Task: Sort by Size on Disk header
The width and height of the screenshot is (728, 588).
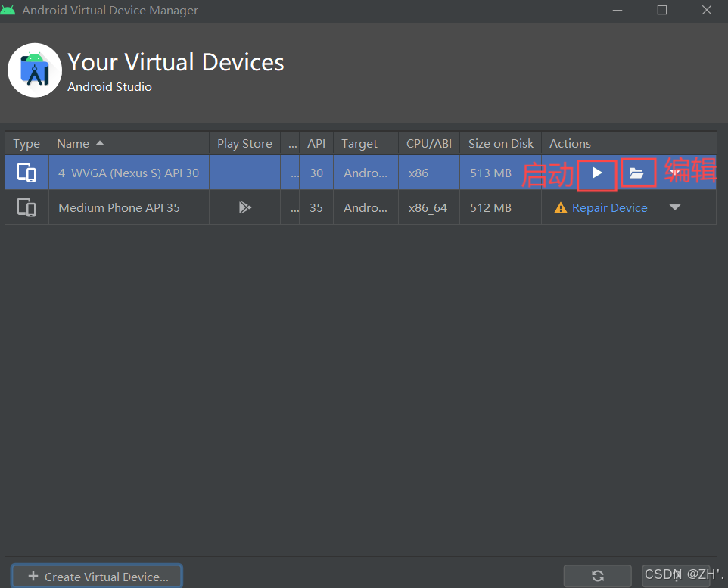Action: pyautogui.click(x=500, y=144)
